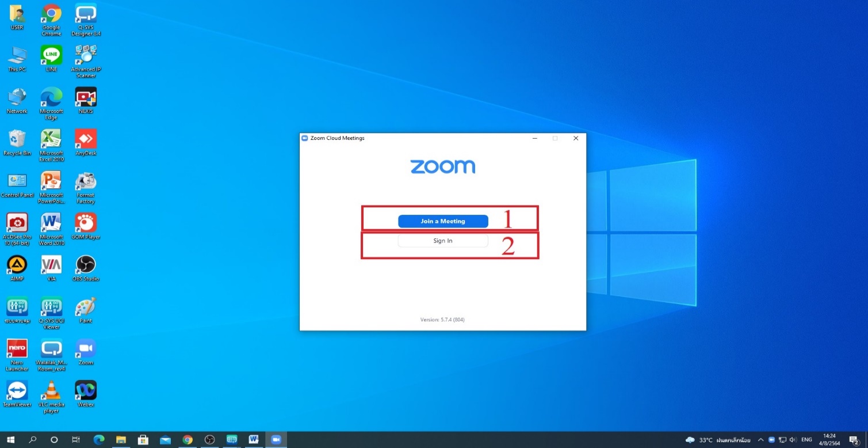The height and width of the screenshot is (448, 868).
Task: Open network settings from the tray icon
Action: tap(782, 440)
